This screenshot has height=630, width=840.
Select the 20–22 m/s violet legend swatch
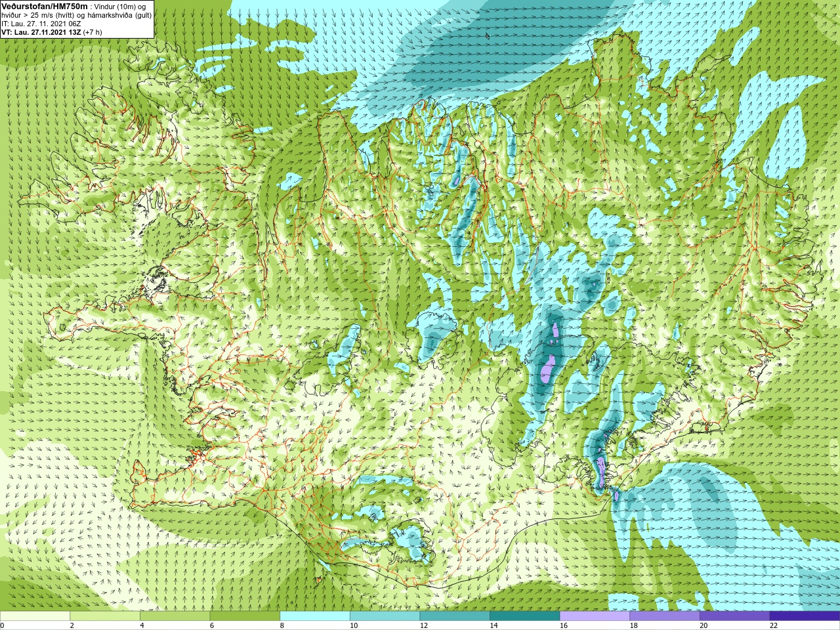click(x=734, y=616)
